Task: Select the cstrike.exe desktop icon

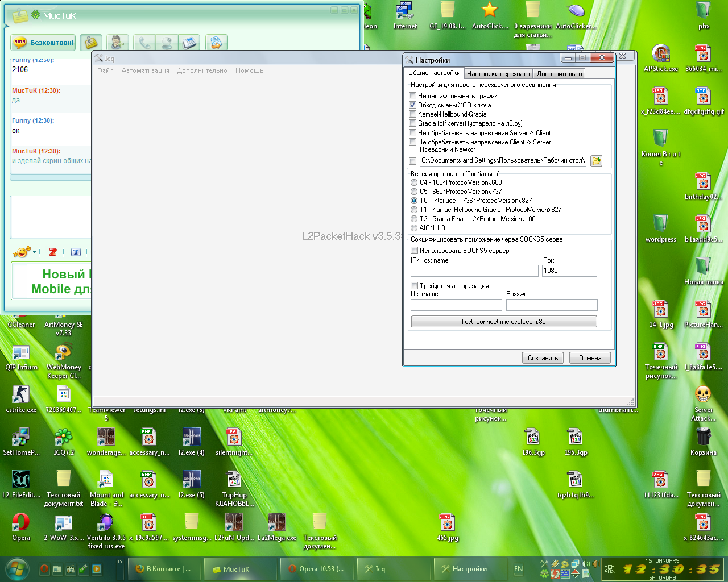Action: 21,399
